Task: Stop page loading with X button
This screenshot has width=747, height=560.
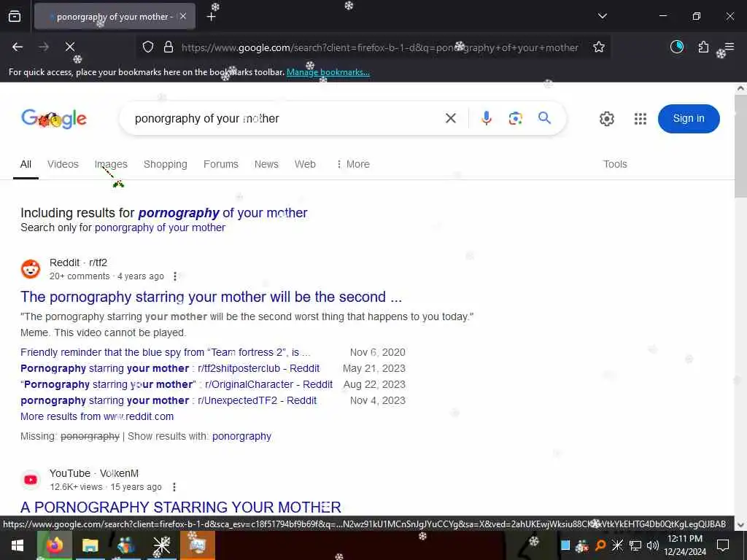Action: (69, 47)
